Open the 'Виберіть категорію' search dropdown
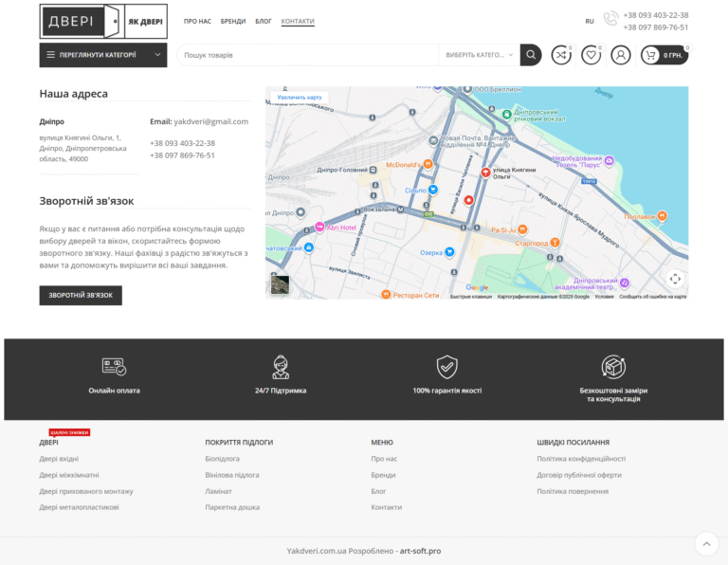The height and width of the screenshot is (565, 728). [480, 55]
